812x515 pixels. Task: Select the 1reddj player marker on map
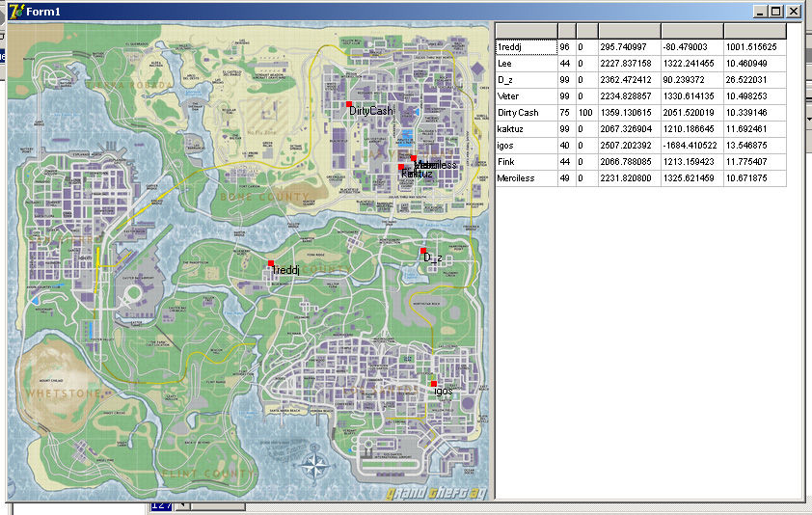coord(271,263)
